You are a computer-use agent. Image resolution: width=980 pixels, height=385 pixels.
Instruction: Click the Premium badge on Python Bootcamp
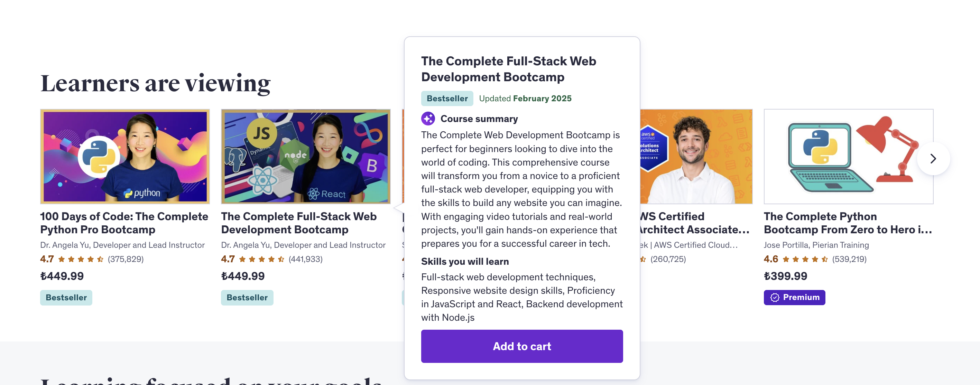pos(794,297)
